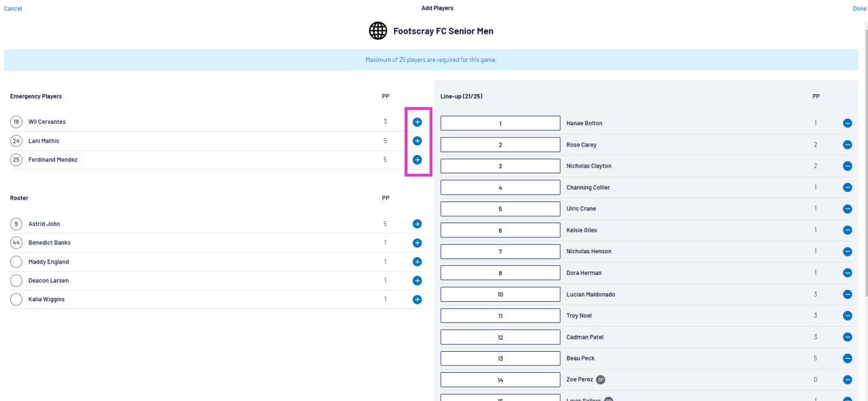Add Benedict Banks from the roster
This screenshot has width=868, height=401.
(417, 243)
